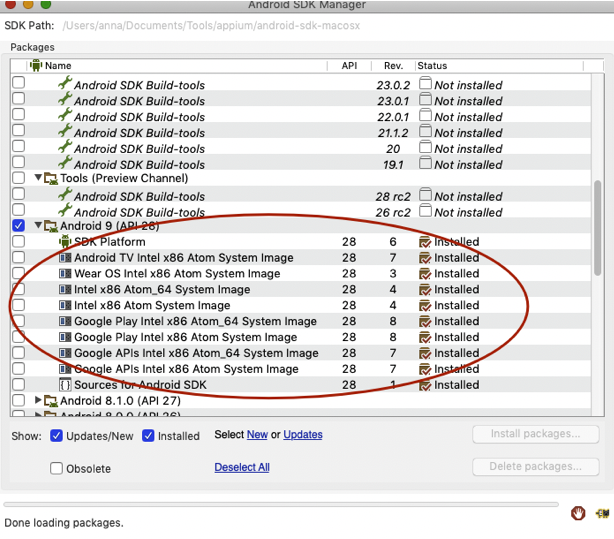
Task: Click wrench icon of Build-tools 22.0.1
Action: (x=65, y=114)
